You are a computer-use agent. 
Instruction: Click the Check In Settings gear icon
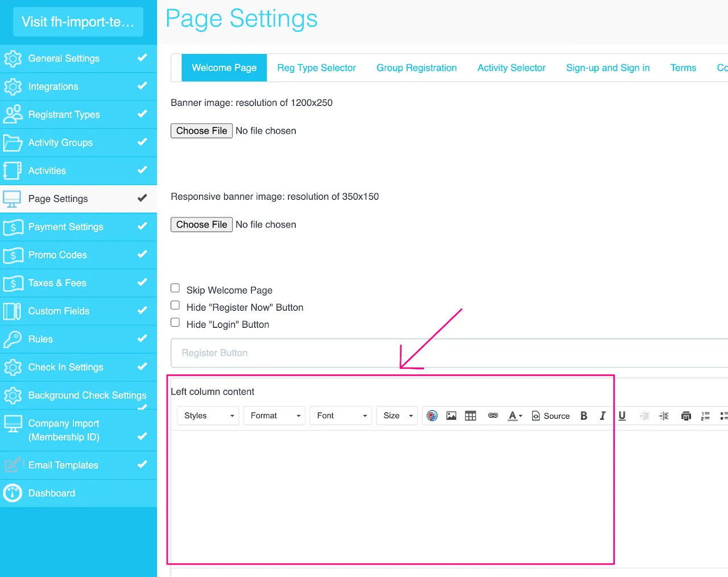click(13, 367)
